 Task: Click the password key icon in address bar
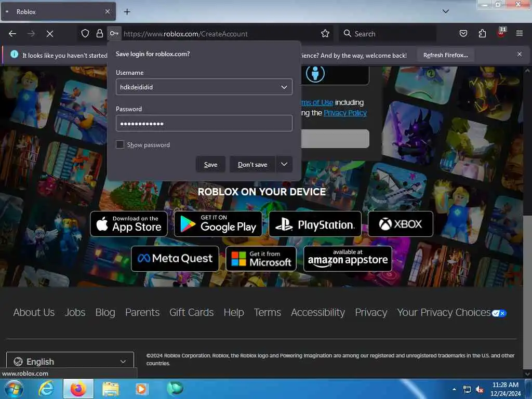point(114,34)
